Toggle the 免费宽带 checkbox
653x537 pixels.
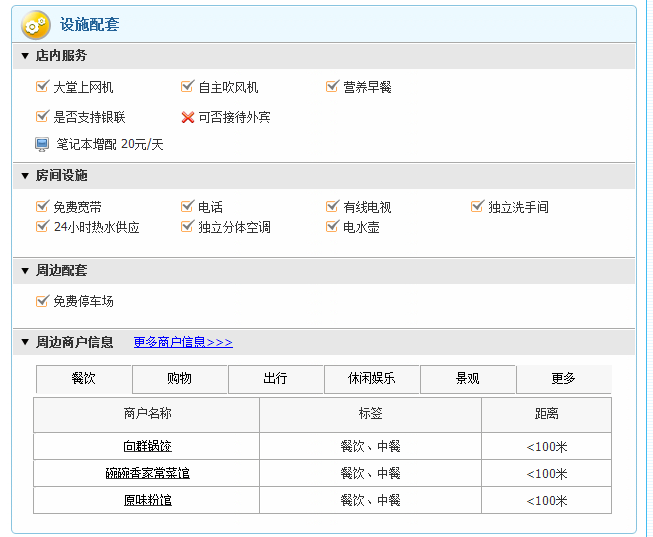click(42, 207)
